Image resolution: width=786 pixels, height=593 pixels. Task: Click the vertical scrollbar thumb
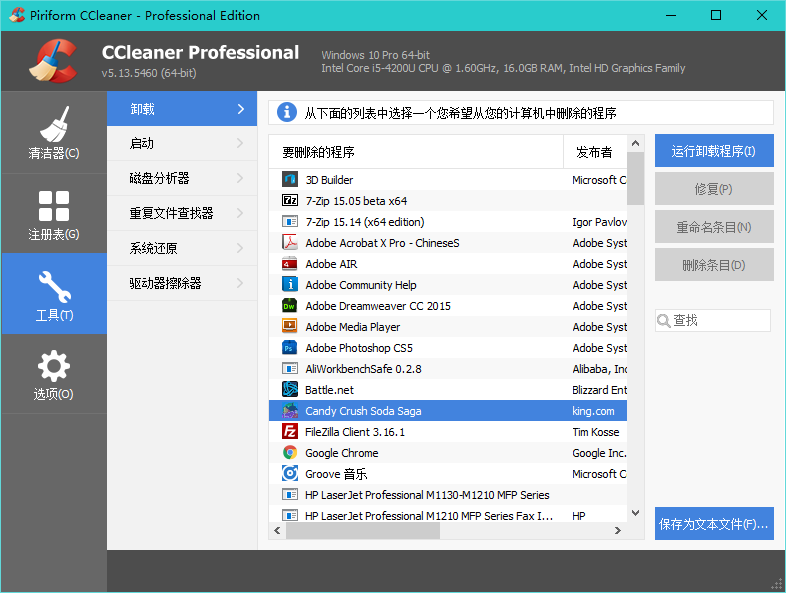pyautogui.click(x=635, y=178)
